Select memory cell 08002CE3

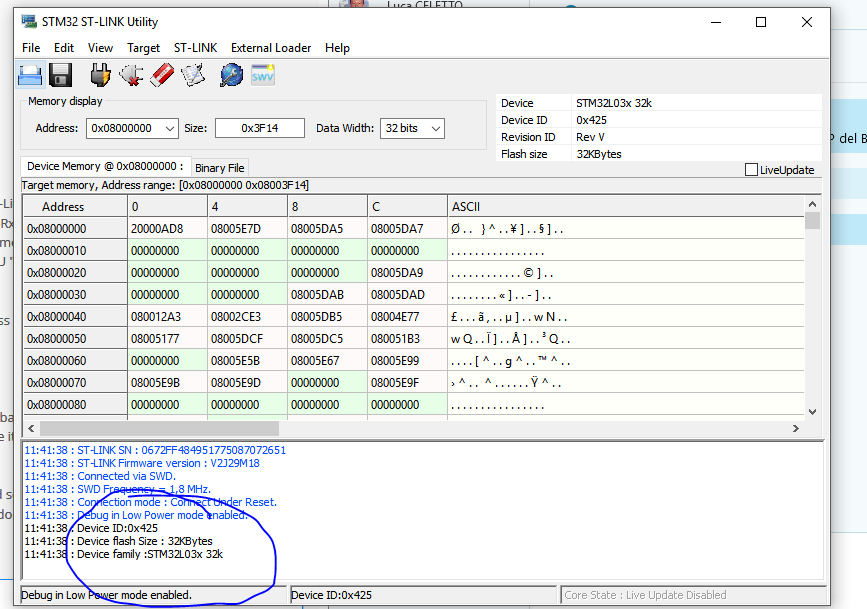[247, 317]
